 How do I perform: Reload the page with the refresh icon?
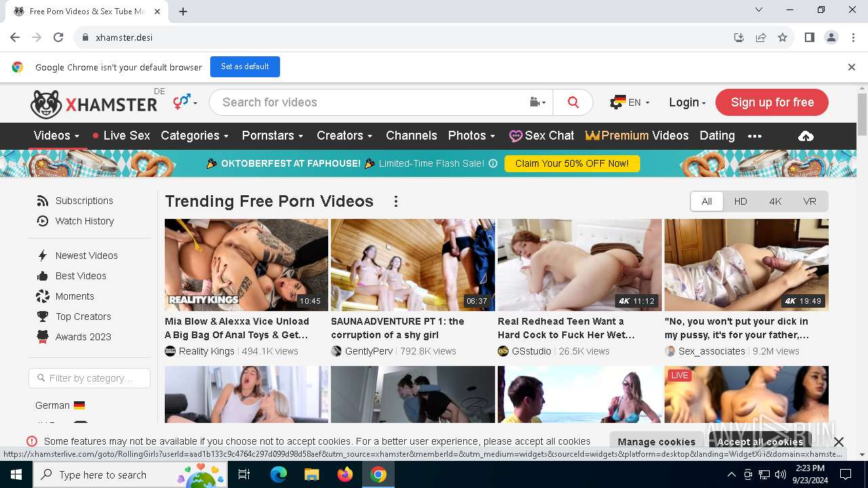(58, 37)
